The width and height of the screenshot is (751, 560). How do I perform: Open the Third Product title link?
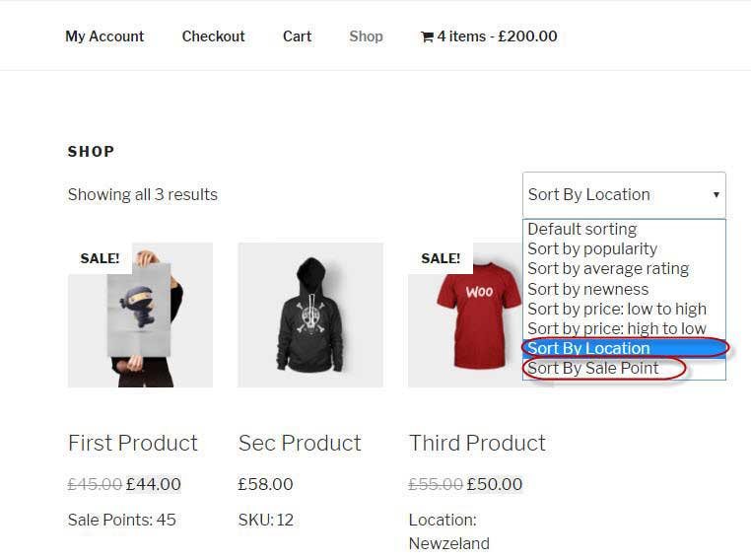click(x=477, y=443)
